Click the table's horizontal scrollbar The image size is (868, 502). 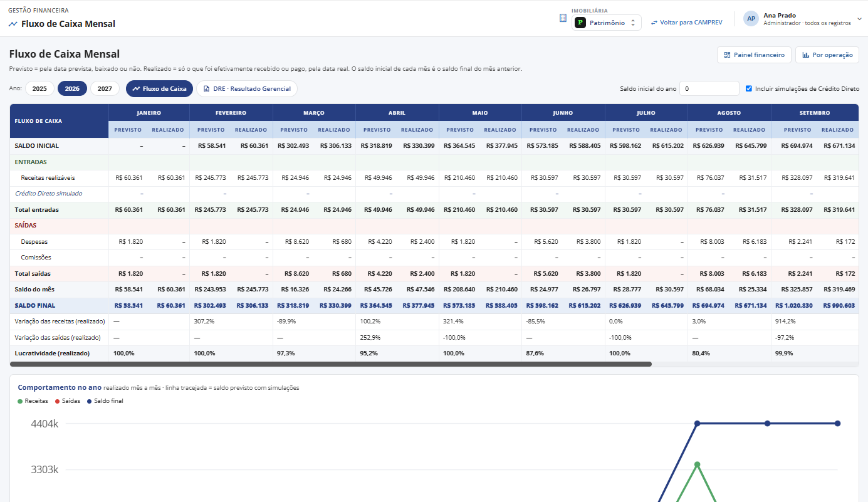click(x=331, y=364)
